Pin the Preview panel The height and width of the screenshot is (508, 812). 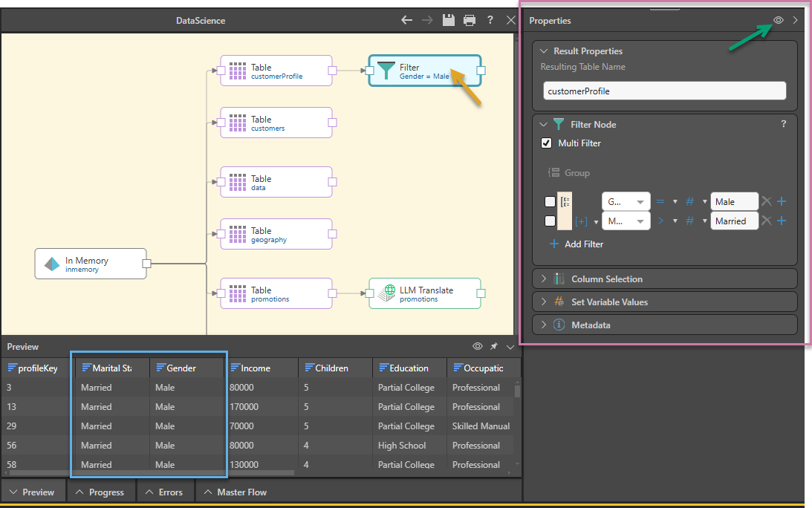493,347
